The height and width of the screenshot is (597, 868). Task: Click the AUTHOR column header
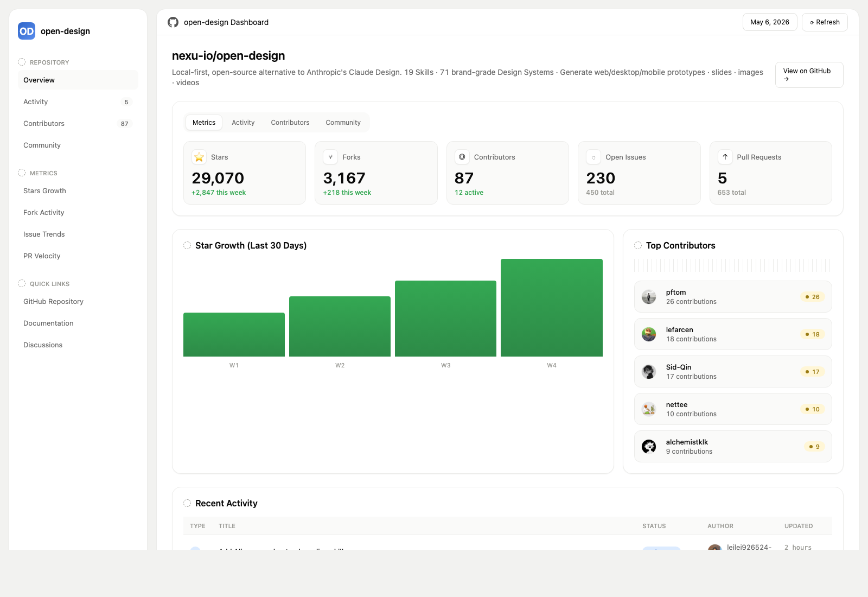pyautogui.click(x=720, y=526)
